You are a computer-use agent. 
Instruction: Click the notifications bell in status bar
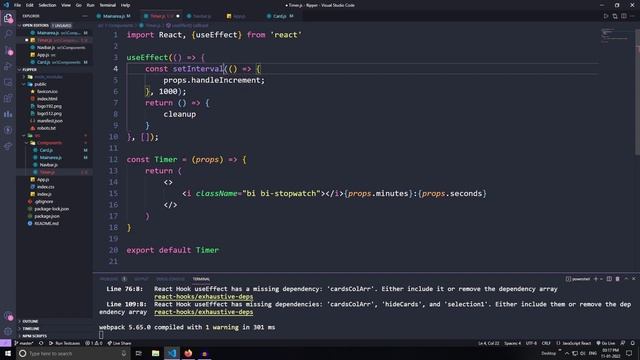click(632, 343)
